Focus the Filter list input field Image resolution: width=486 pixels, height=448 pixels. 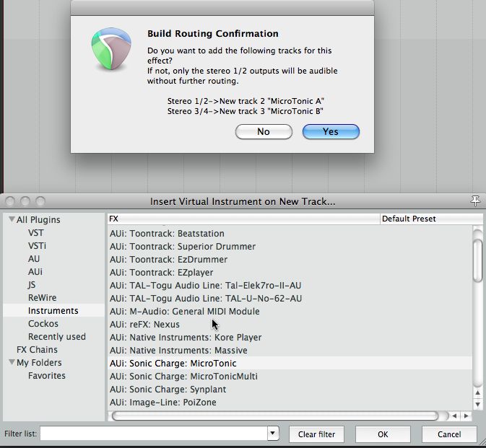coord(154,434)
